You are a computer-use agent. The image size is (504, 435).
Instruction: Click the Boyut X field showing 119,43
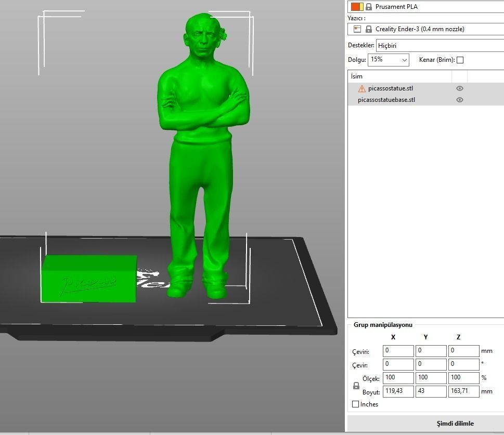(x=398, y=391)
